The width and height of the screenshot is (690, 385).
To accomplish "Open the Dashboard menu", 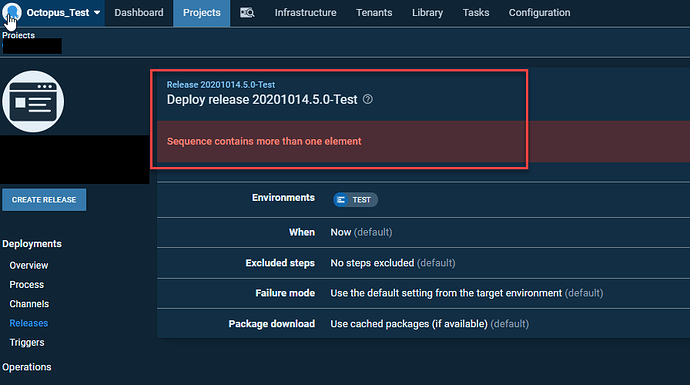I will point(139,13).
